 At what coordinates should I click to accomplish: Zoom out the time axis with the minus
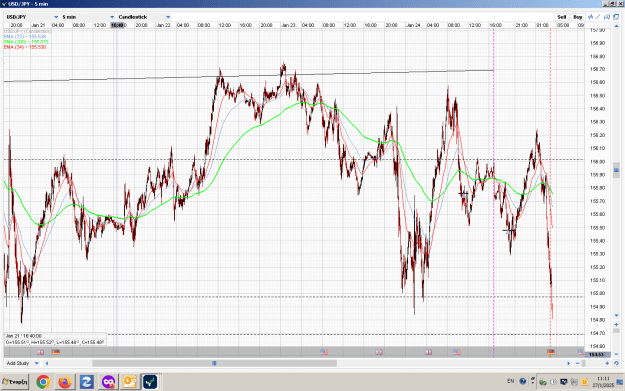pyautogui.click(x=578, y=363)
